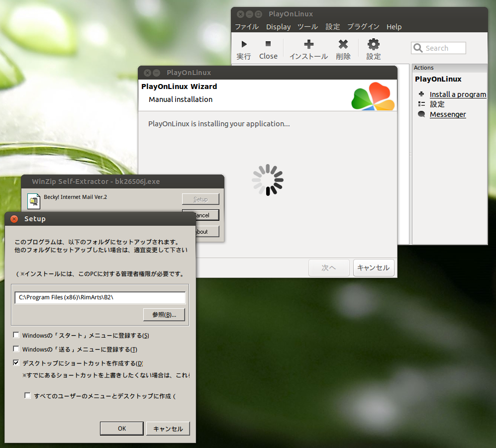Open the 設定 menu in menu bar

coord(333,27)
